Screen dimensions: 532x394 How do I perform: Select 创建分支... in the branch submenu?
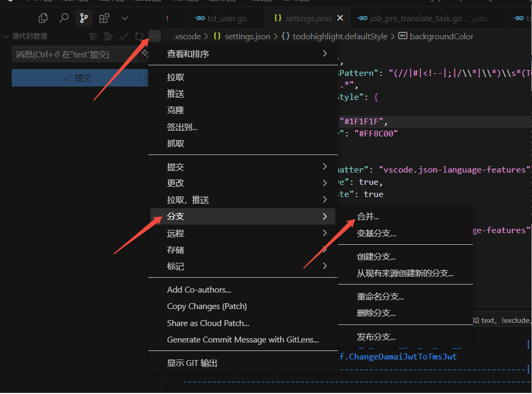pyautogui.click(x=405, y=256)
